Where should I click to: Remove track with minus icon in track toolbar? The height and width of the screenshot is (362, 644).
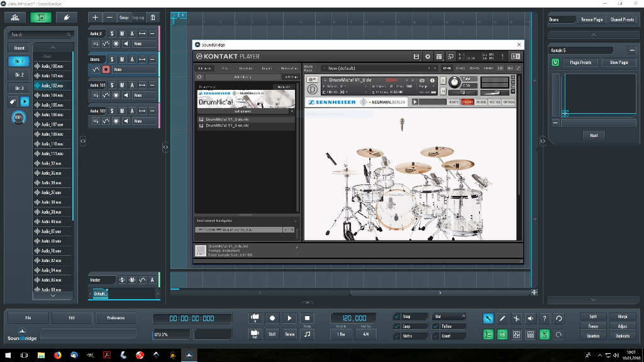click(109, 18)
